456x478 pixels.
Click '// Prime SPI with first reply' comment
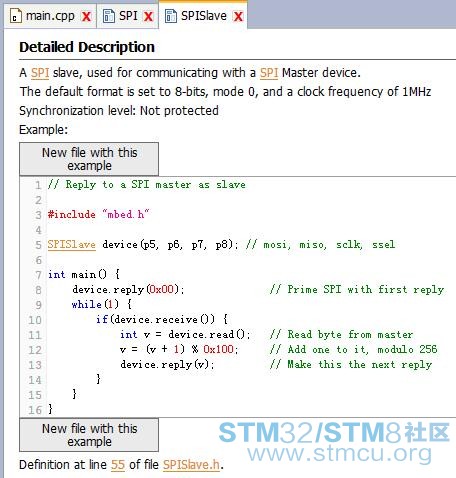click(357, 289)
